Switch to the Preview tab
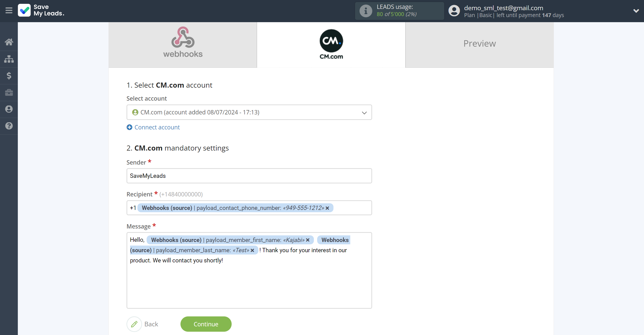Image resolution: width=644 pixels, height=335 pixels. click(480, 45)
